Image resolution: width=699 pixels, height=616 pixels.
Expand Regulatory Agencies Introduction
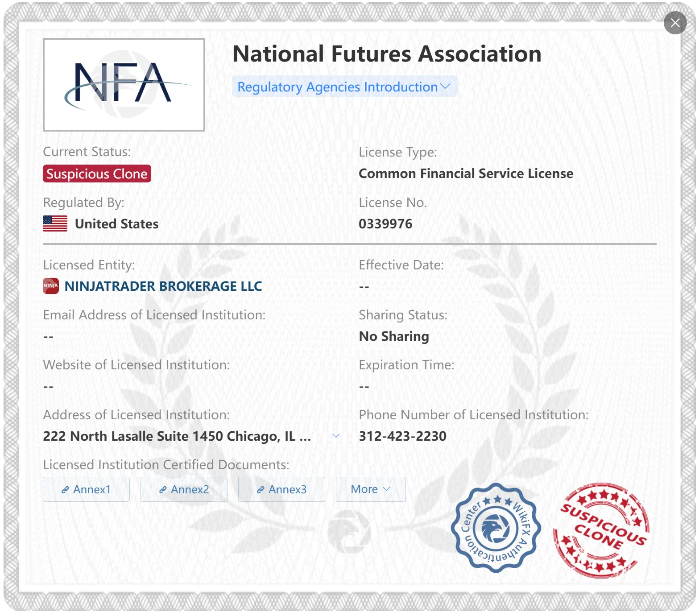(x=344, y=87)
